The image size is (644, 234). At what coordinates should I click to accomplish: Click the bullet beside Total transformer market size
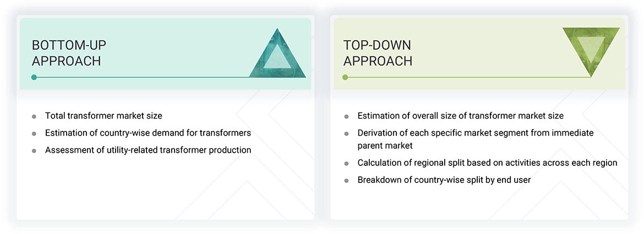(x=34, y=116)
